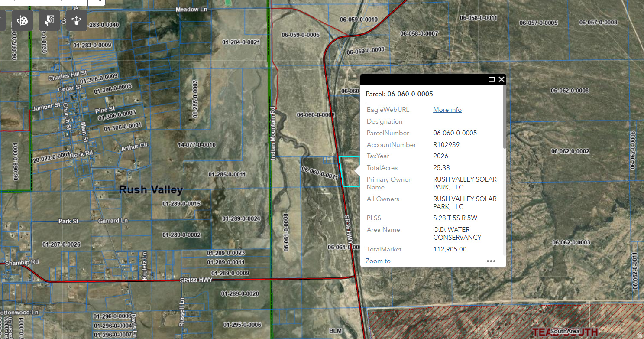Click the Arthur Cir street label
This screenshot has width=644, height=339.
134,147
